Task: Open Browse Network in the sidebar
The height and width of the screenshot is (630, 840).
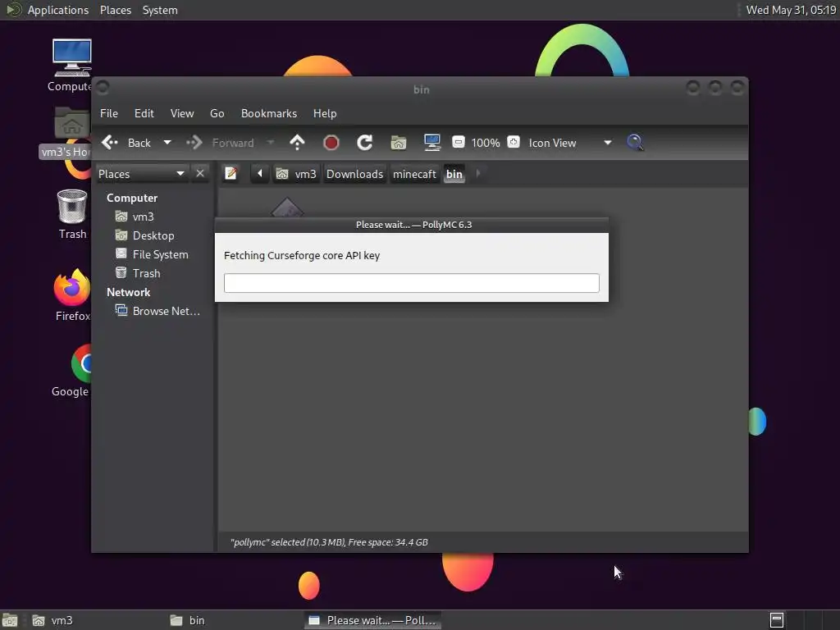Action: tap(157, 311)
